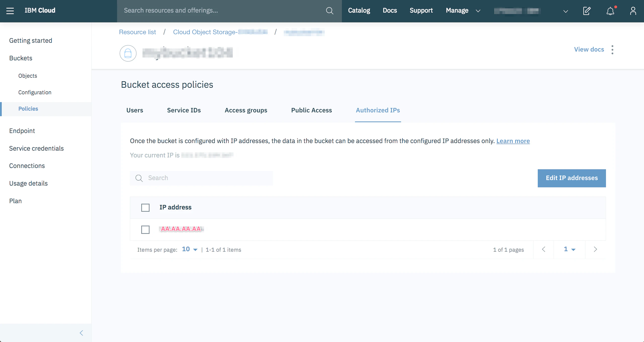
Task: Open the View docs link
Action: point(589,49)
